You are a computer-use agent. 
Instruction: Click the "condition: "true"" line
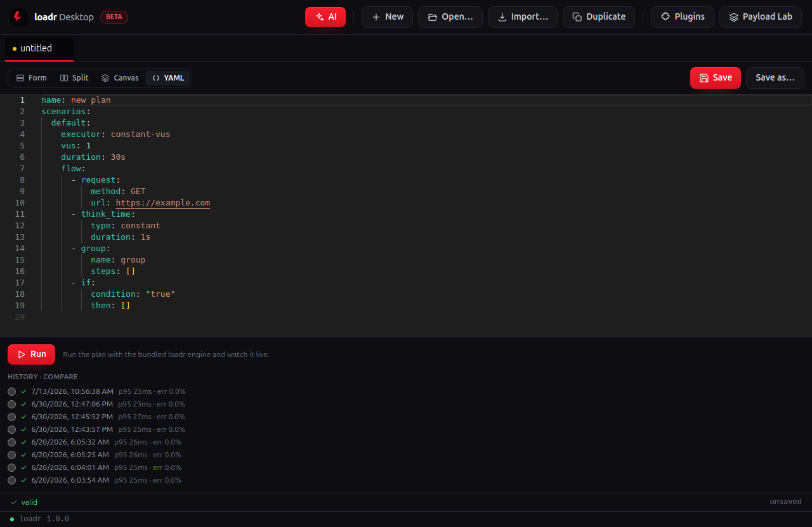coord(133,294)
